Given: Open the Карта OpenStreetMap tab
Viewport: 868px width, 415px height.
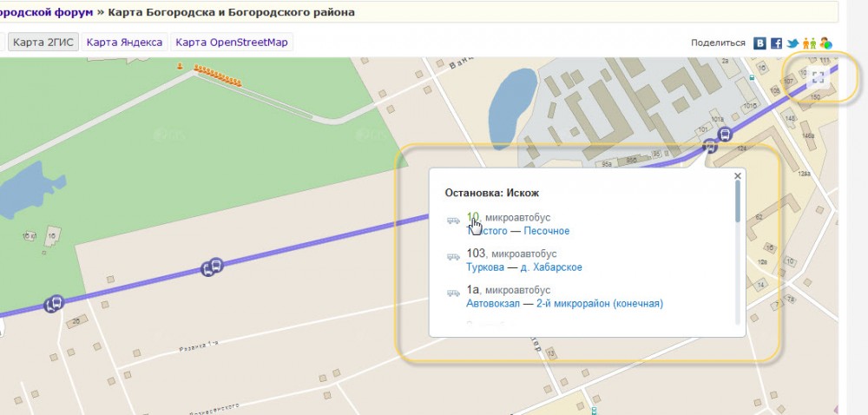Looking at the screenshot, I should [x=232, y=42].
